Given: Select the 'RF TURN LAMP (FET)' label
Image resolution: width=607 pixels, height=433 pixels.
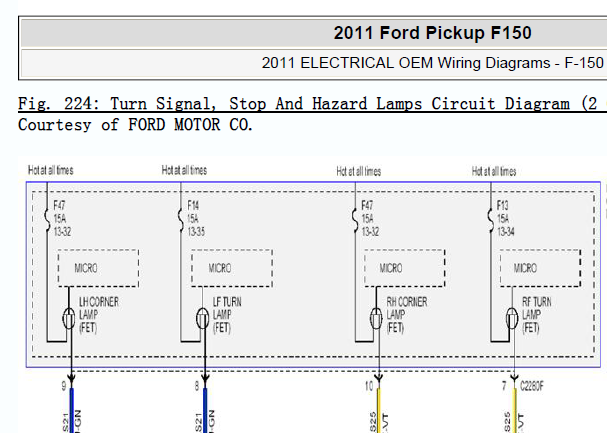Looking at the screenshot, I should pyautogui.click(x=537, y=315).
